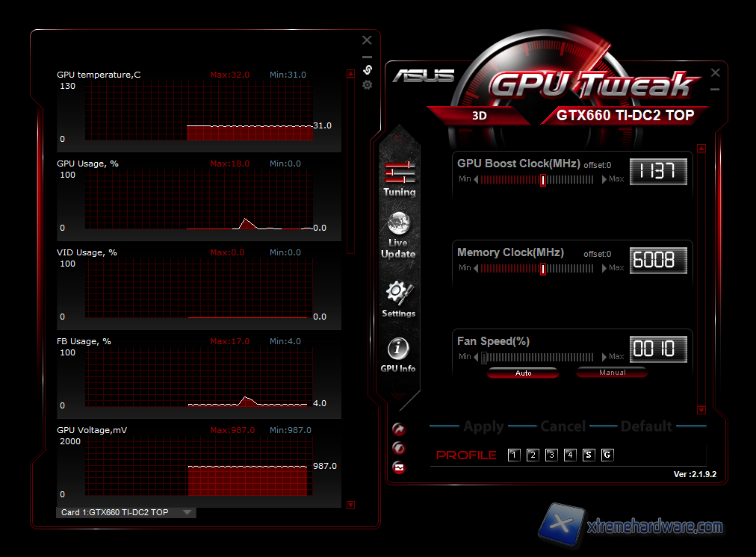Select the 3D mode tab

click(479, 116)
